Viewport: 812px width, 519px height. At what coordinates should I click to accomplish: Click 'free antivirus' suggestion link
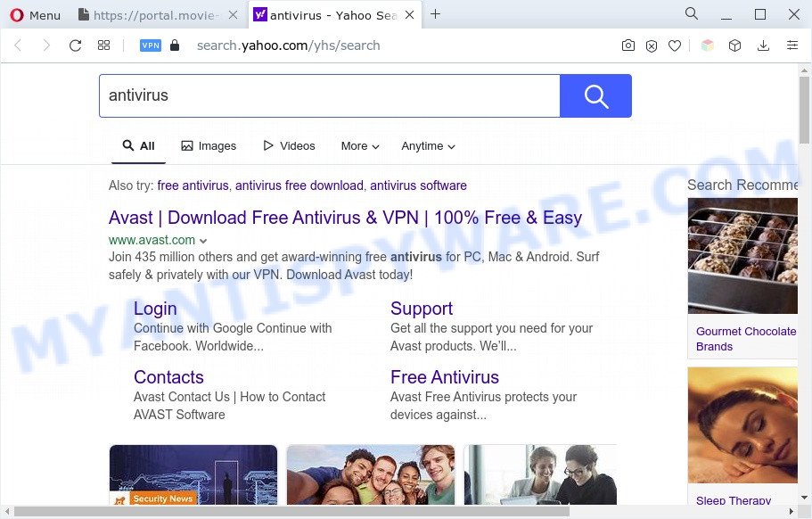[193, 185]
